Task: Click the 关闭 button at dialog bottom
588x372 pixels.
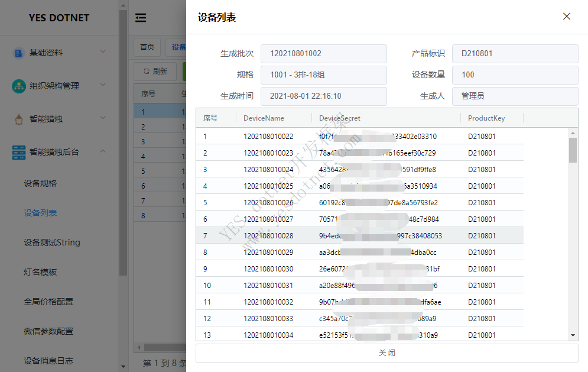Action: 386,353
